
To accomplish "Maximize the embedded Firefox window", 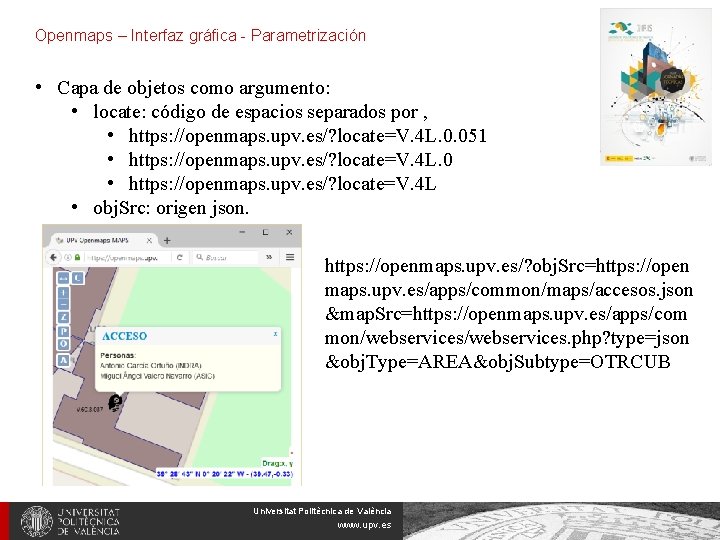I will 265,232.
